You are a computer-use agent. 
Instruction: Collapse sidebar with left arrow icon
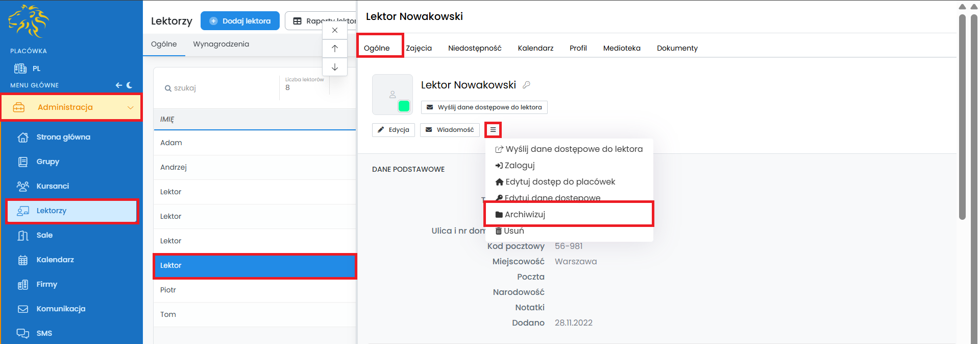118,85
